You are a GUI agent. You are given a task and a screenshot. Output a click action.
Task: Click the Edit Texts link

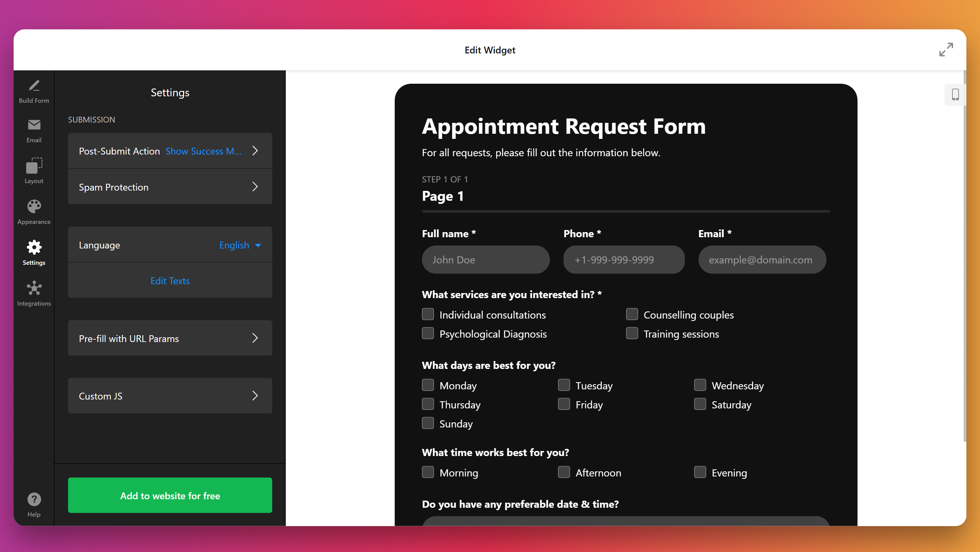coord(170,281)
